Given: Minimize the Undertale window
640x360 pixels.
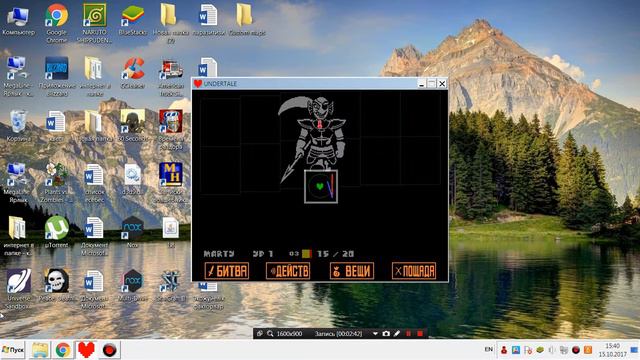Looking at the screenshot, I should tap(422, 84).
